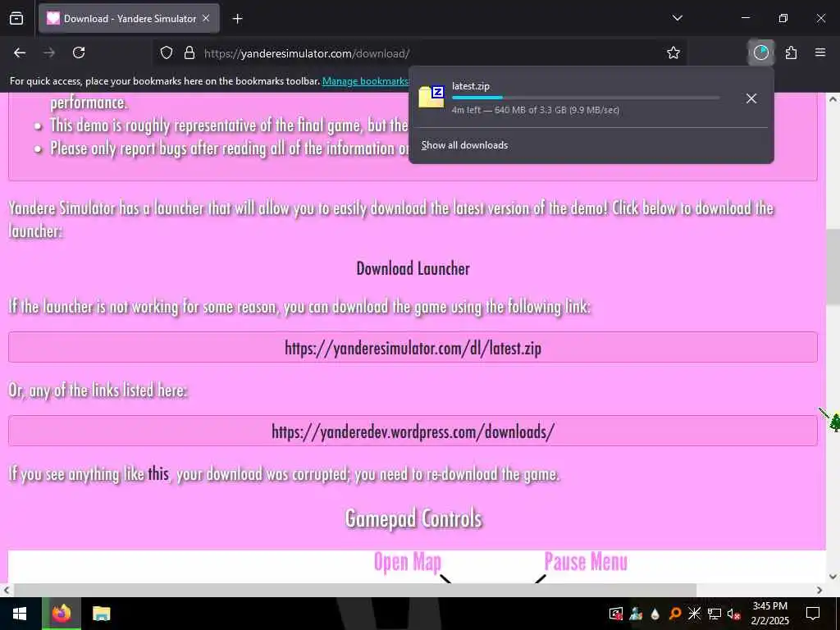This screenshot has width=840, height=630.
Task: Expand the list all tabs chevron
Action: click(677, 18)
